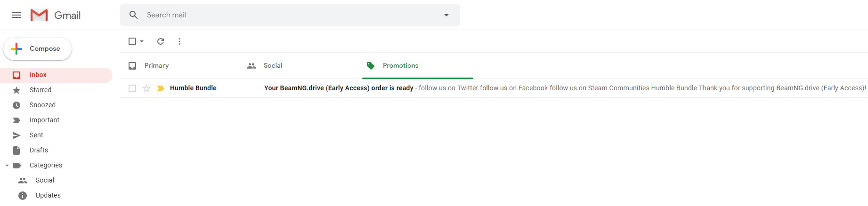Screen dimensions: 868x206
Task: Click the Gmail logo
Action: tap(56, 15)
